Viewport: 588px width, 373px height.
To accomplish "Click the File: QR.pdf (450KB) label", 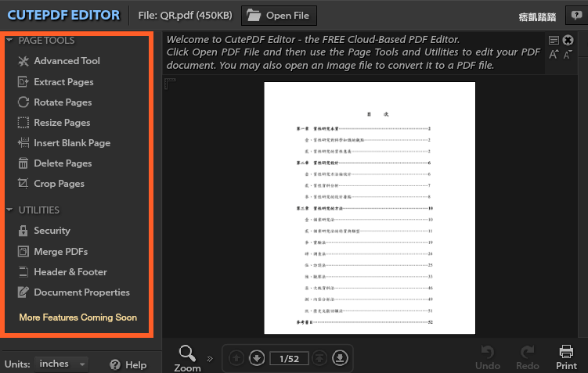I will pos(186,16).
